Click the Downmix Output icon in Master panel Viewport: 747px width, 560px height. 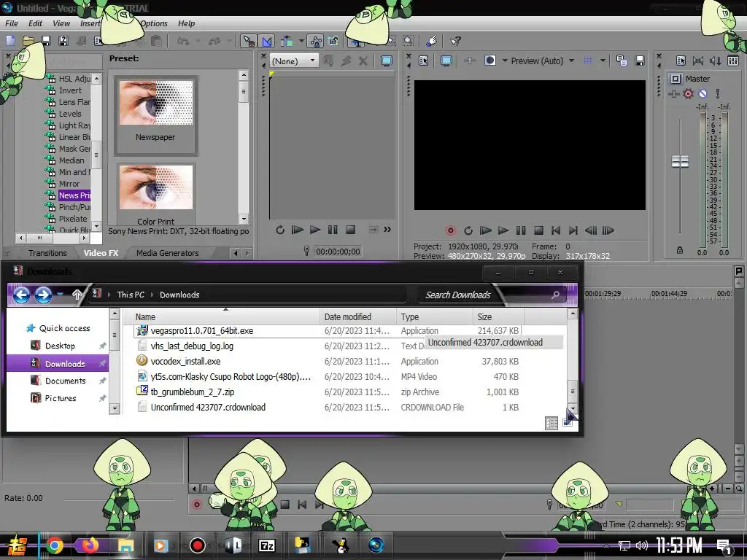click(698, 61)
